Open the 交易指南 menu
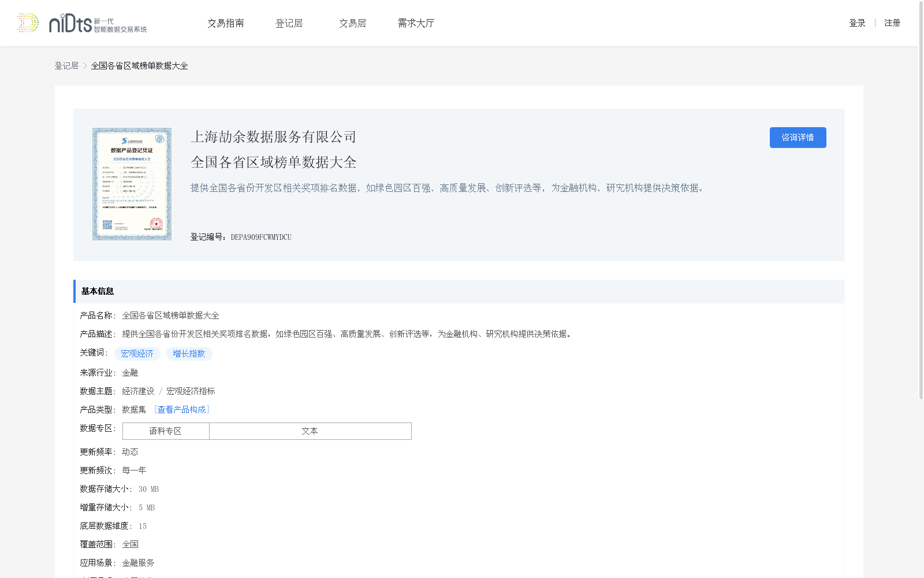 pyautogui.click(x=226, y=23)
